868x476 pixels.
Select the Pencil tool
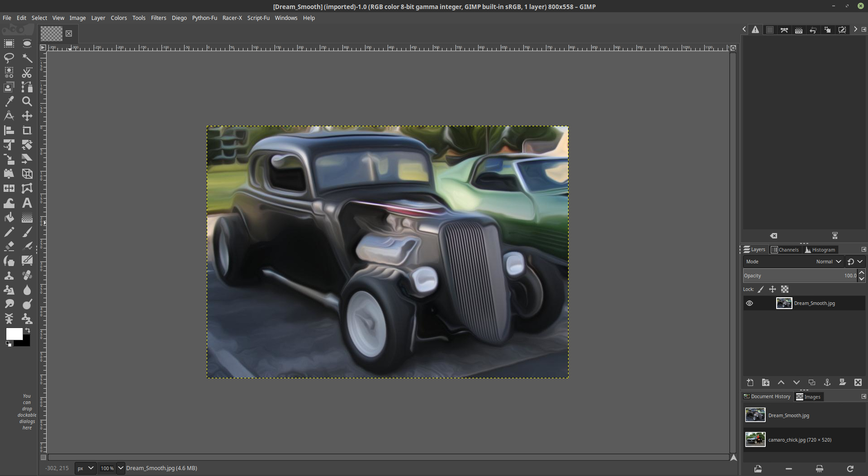(x=9, y=232)
